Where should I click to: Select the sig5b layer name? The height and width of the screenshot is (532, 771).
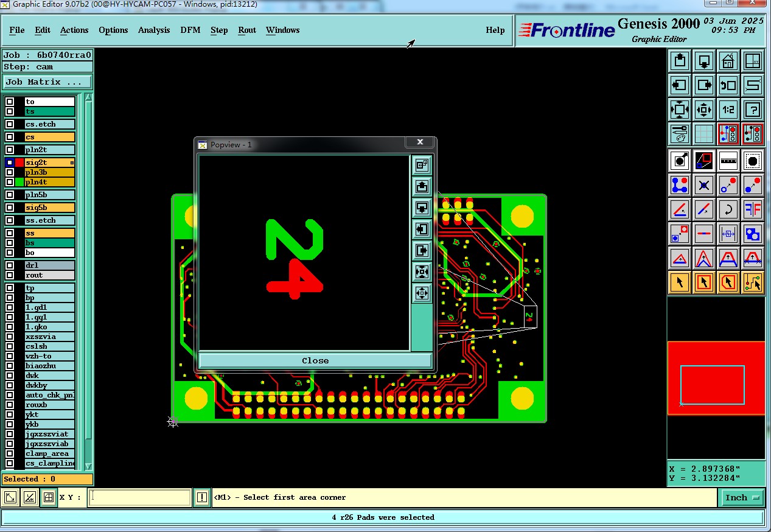[50, 208]
